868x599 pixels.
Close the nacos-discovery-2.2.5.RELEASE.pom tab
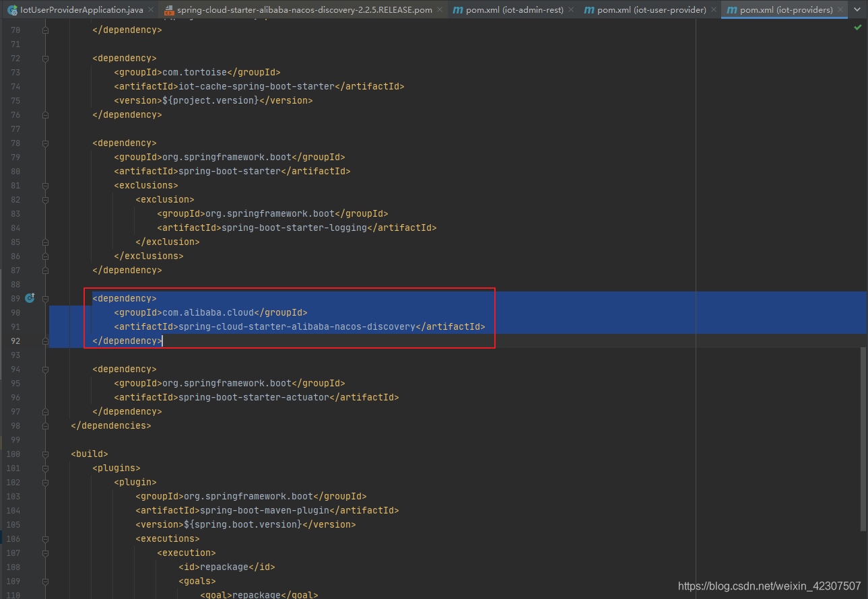[440, 10]
